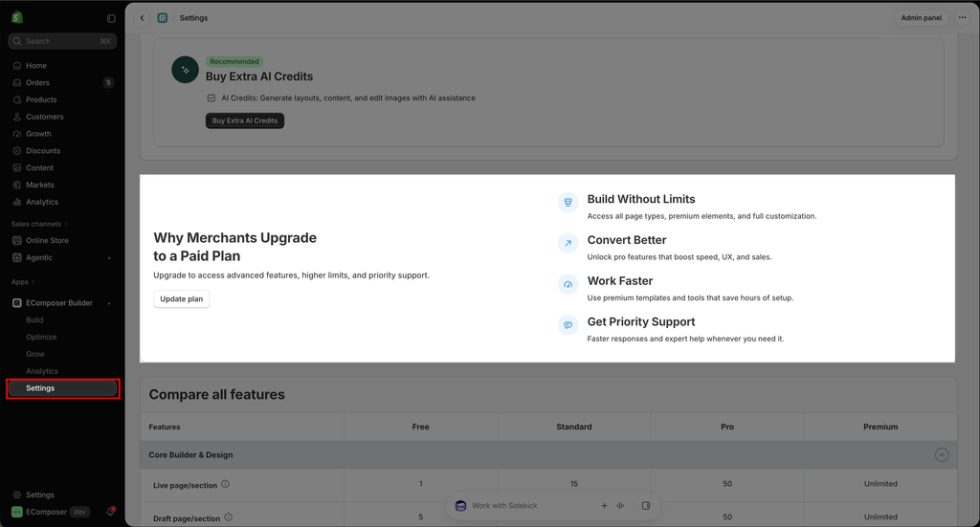Click the Standard column header
The height and width of the screenshot is (527, 980).
(x=574, y=428)
